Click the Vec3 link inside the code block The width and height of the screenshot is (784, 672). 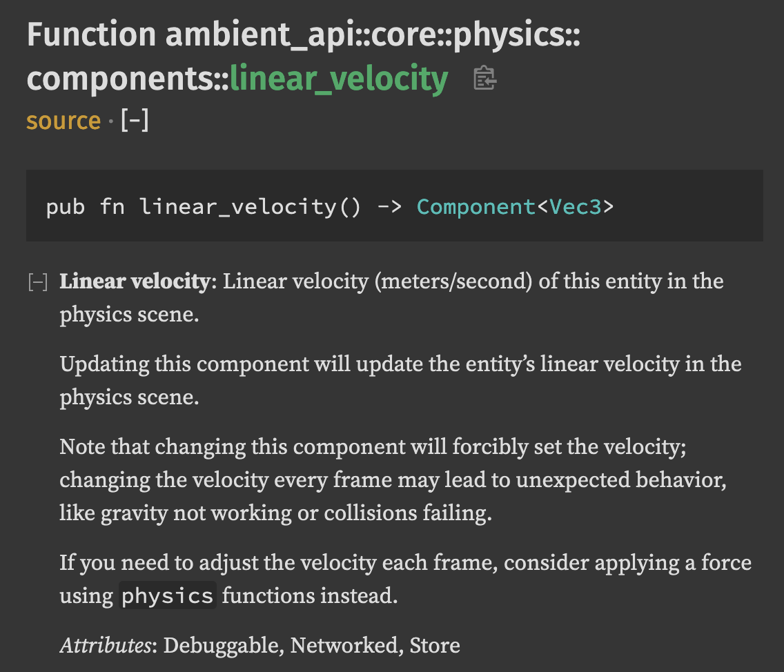[x=575, y=206]
